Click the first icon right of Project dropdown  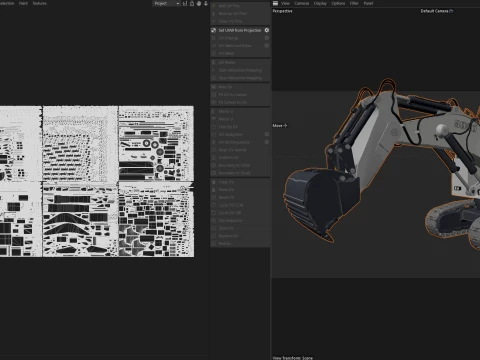(x=185, y=3)
